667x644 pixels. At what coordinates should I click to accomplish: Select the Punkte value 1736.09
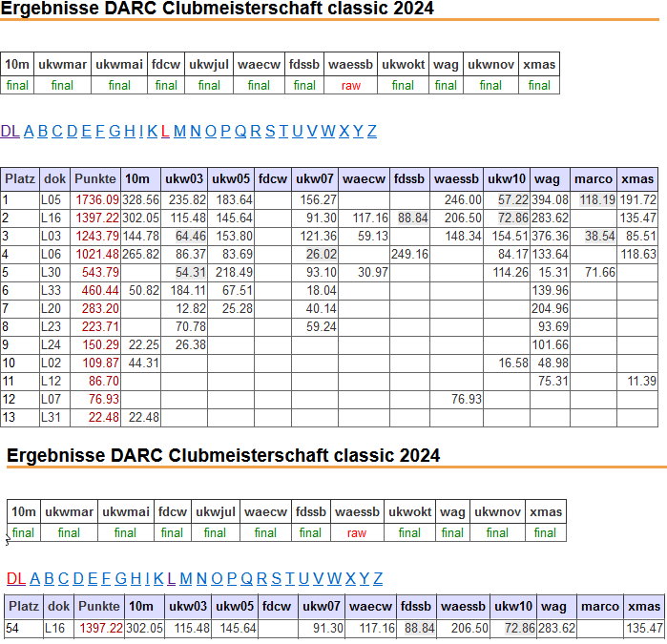point(97,199)
